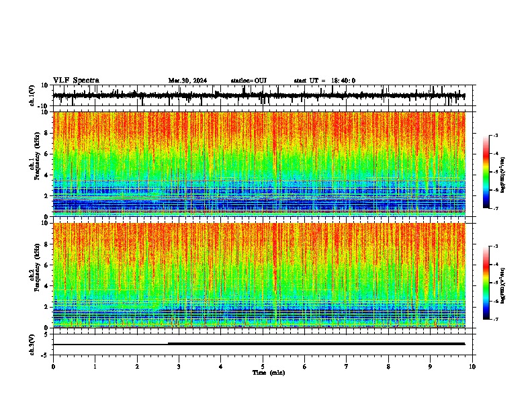Viewport: 532px width, 411px height.
Task: Click the time axis tick label '8'
Action: (x=388, y=367)
